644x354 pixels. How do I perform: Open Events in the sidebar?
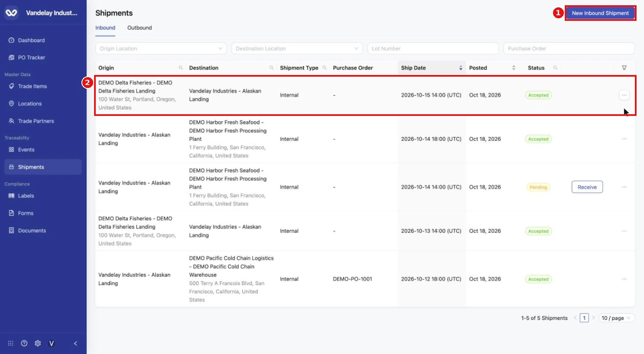[x=43, y=149]
